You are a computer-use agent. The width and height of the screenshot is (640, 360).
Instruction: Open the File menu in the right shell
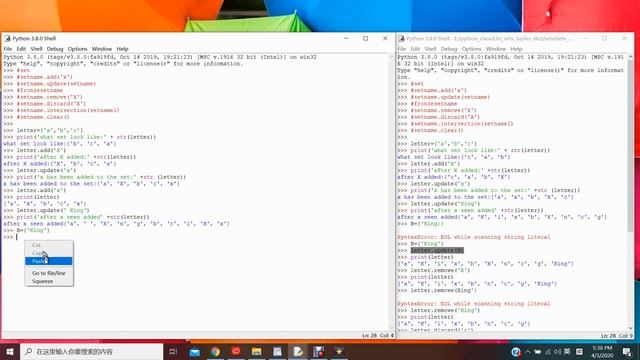pos(402,49)
